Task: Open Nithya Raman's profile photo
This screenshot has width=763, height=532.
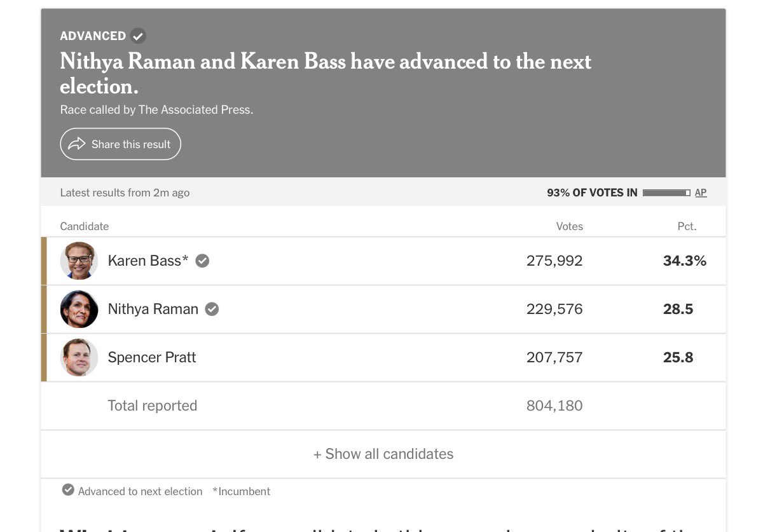Action: [x=79, y=309]
